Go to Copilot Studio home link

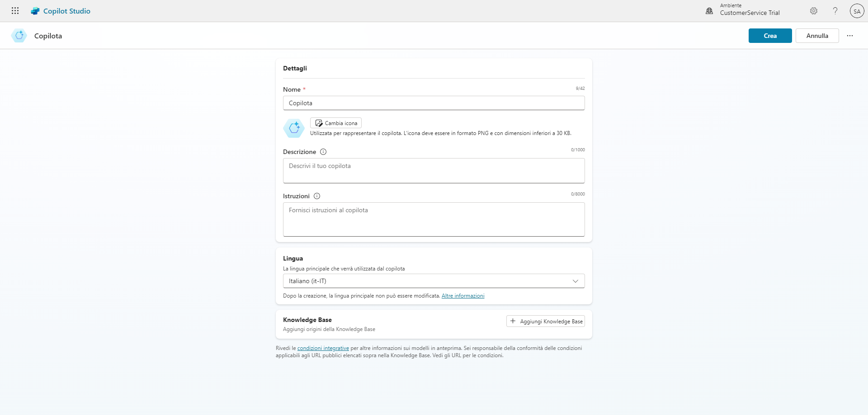[66, 11]
